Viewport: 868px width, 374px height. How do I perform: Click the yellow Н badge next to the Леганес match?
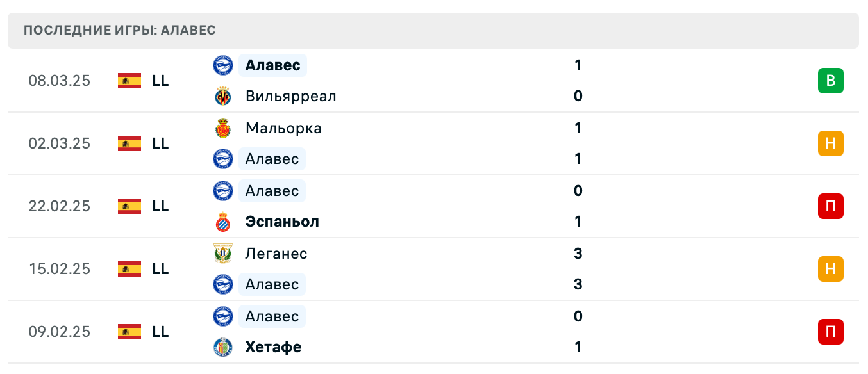click(830, 269)
